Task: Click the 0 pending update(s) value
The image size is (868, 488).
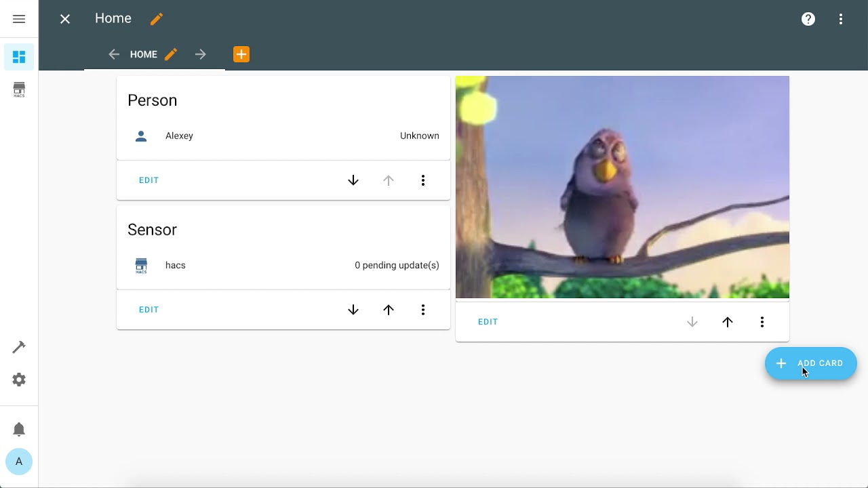Action: click(x=397, y=265)
